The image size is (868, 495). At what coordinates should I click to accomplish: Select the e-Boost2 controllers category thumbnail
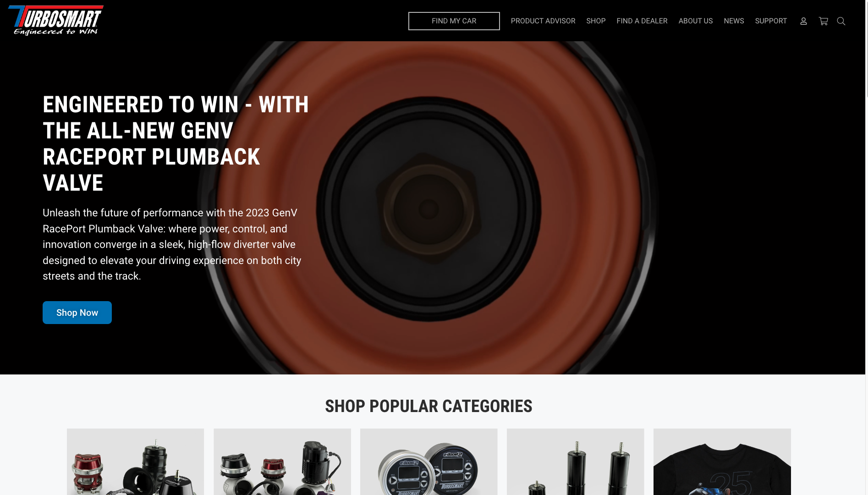pyautogui.click(x=429, y=462)
